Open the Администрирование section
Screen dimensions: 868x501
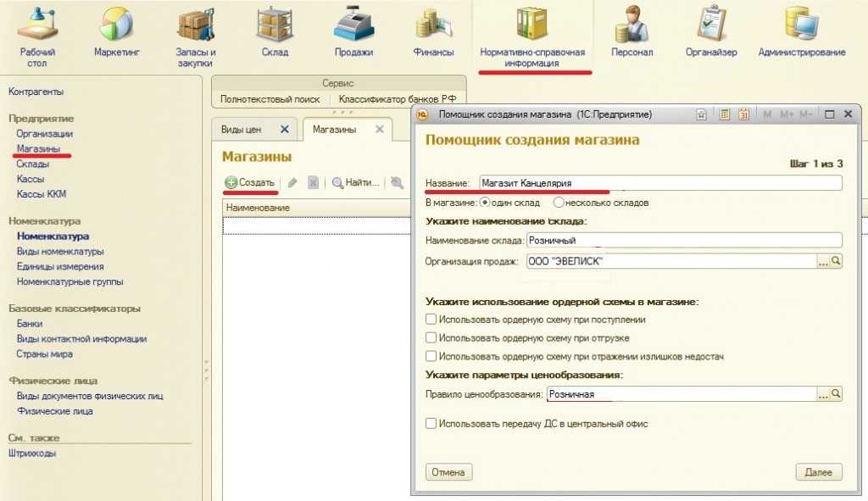pos(801,33)
